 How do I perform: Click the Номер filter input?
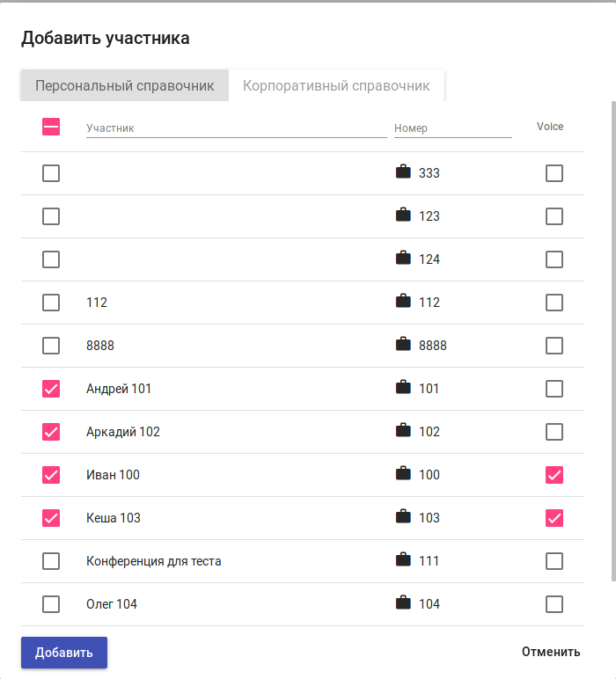452,128
